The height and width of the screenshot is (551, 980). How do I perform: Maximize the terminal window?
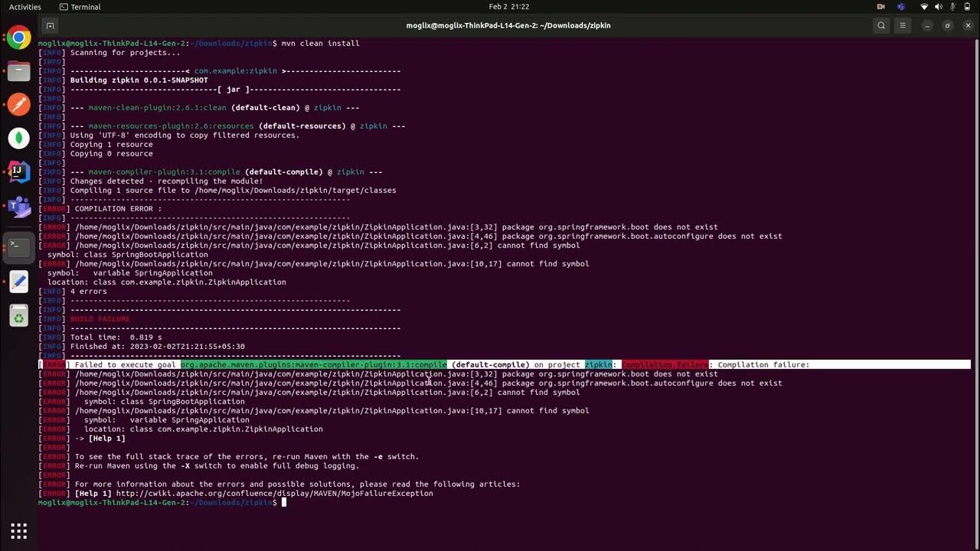point(947,25)
